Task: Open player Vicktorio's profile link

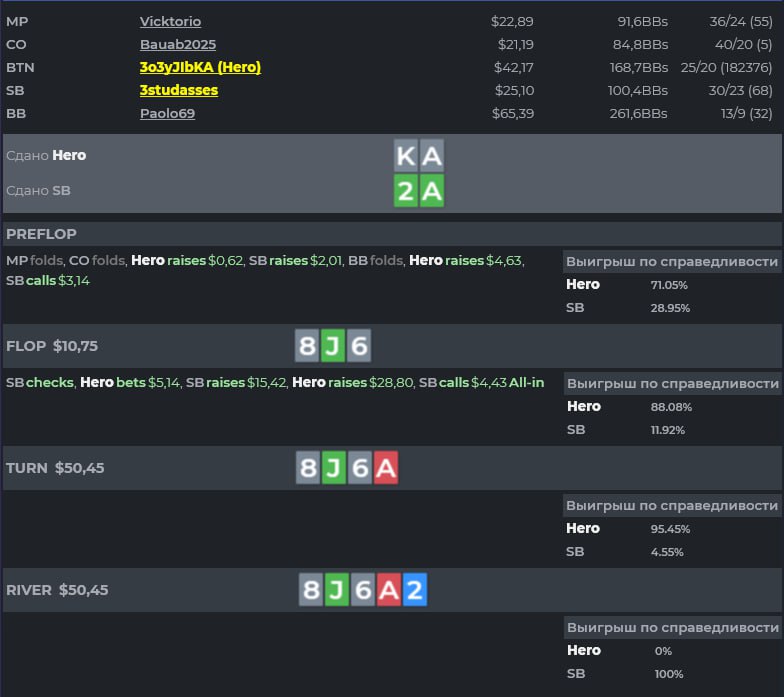Action: [170, 21]
